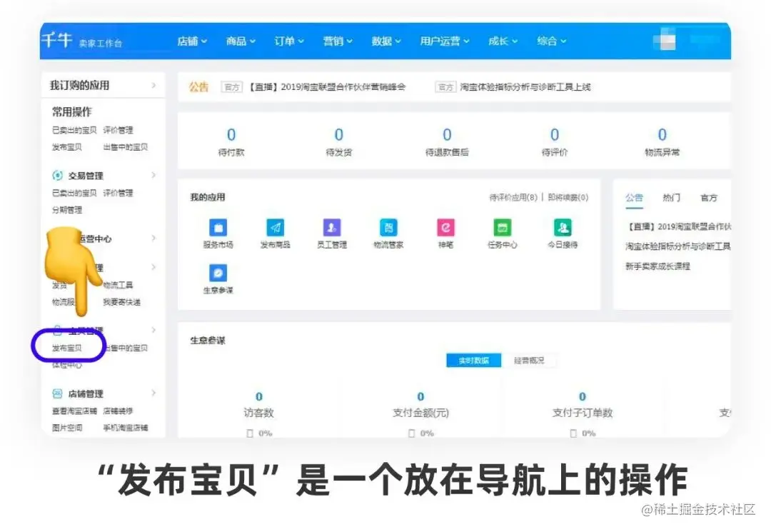Open the 店铺 navigation dropdown
Viewport: 771px width, 532px height.
click(x=190, y=41)
